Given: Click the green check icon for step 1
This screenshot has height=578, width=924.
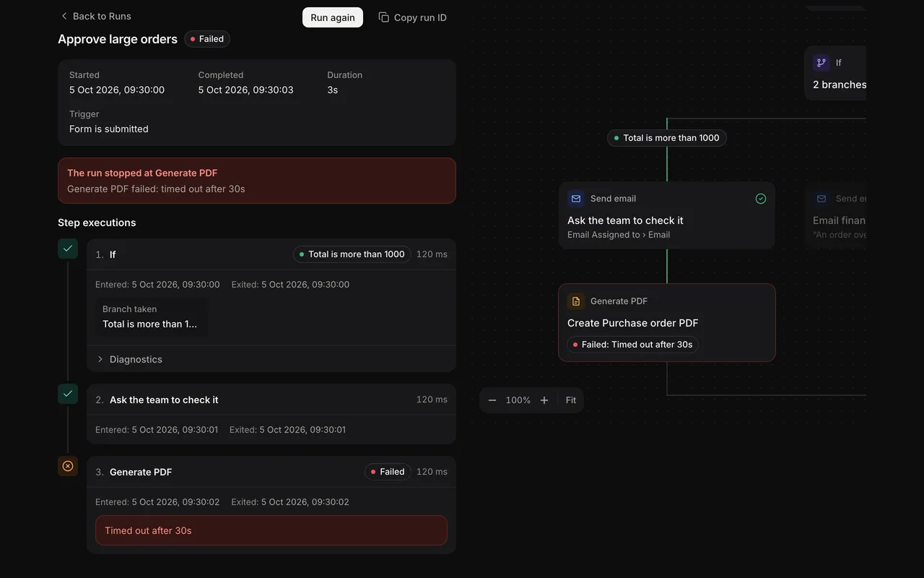Looking at the screenshot, I should point(68,249).
